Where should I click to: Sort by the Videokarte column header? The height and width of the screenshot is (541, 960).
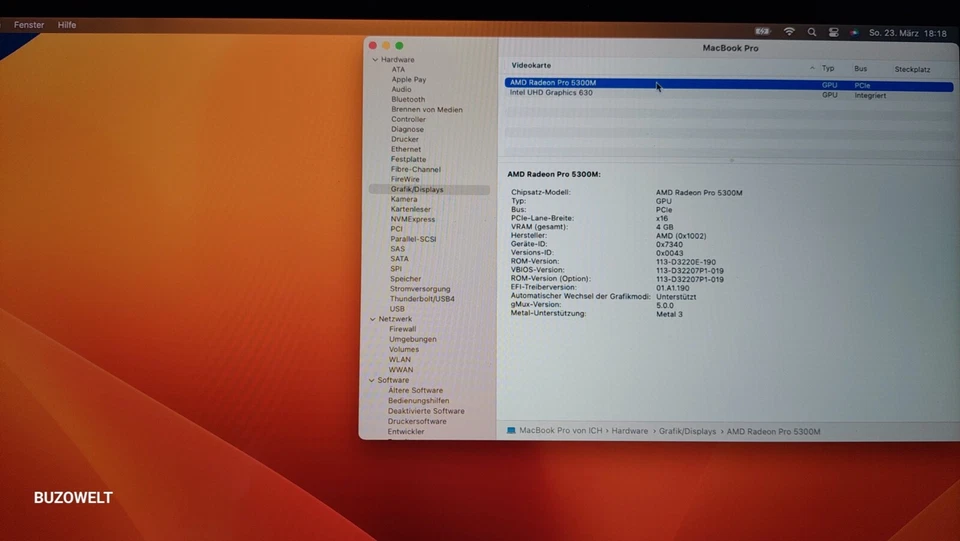tap(531, 65)
